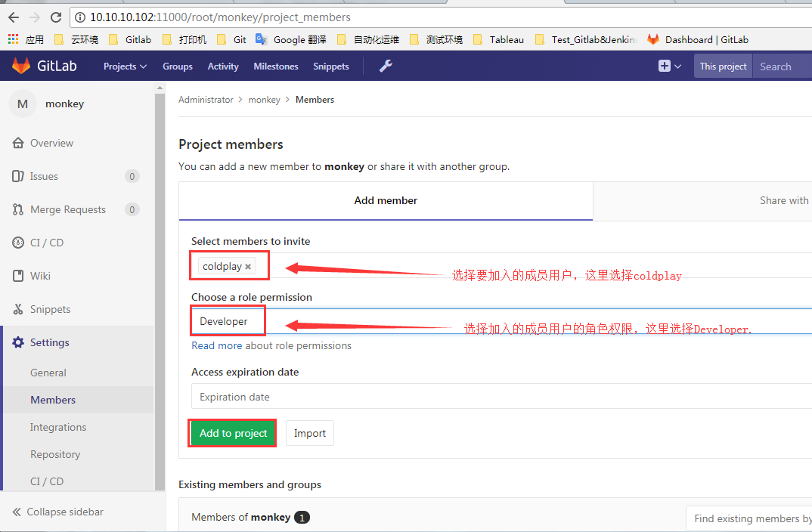Viewport: 812px width, 532px height.
Task: Click the browser address bar URL
Action: [220, 17]
